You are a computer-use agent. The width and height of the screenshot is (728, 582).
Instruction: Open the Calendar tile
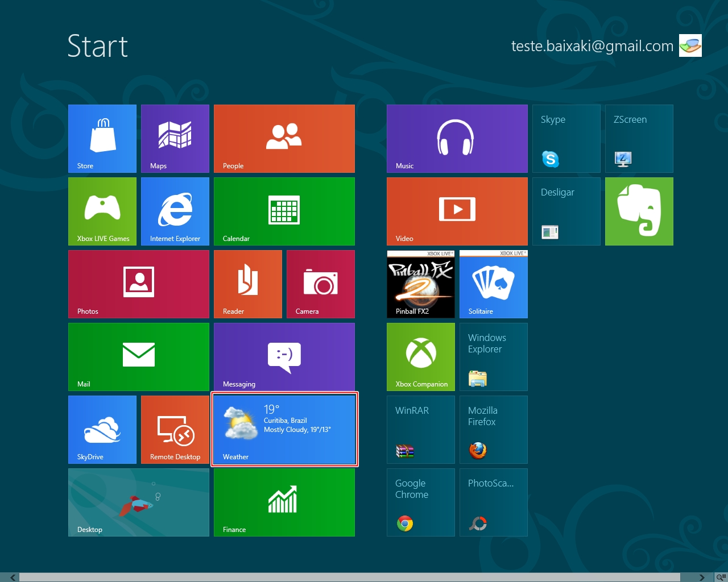pyautogui.click(x=284, y=211)
